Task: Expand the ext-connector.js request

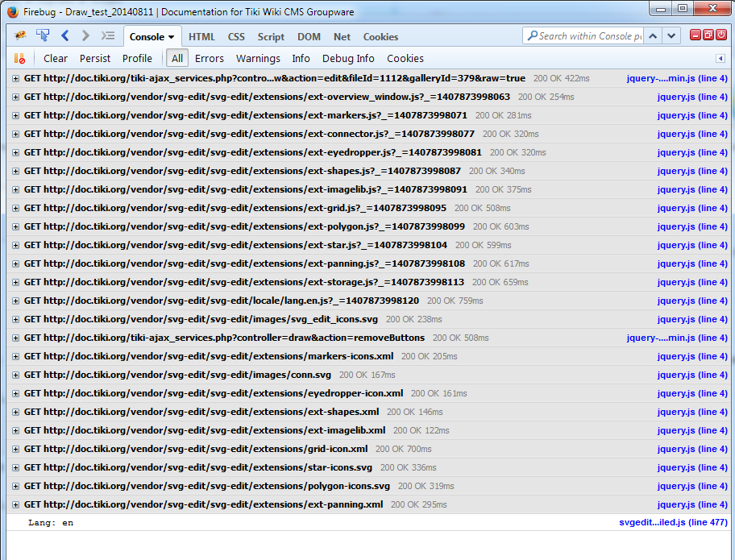Action: [x=15, y=134]
